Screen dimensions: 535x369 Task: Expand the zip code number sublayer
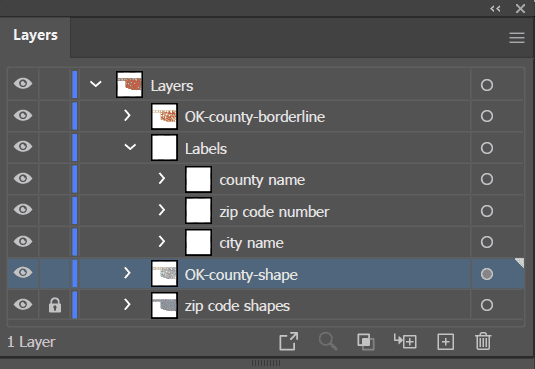[x=162, y=210]
